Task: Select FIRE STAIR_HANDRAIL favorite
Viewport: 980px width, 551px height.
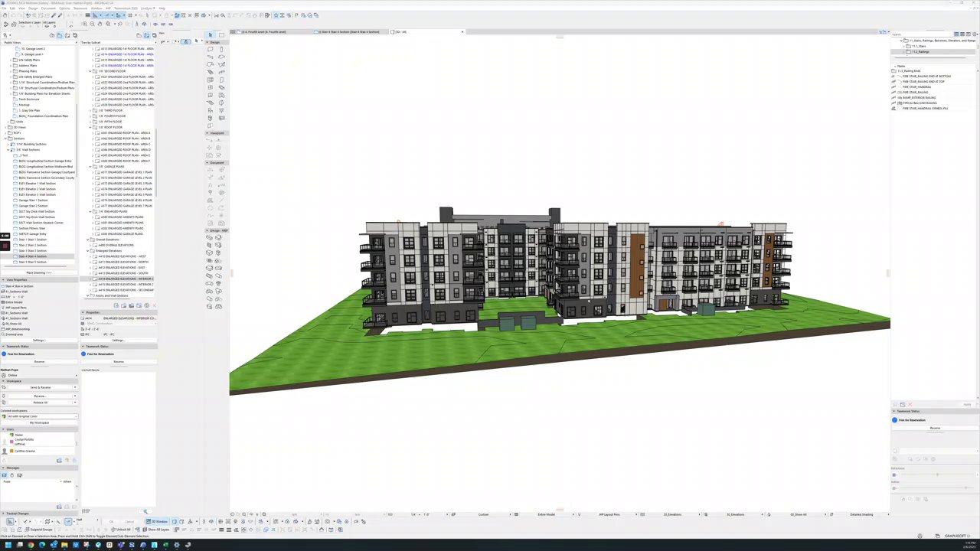Action: click(x=917, y=87)
